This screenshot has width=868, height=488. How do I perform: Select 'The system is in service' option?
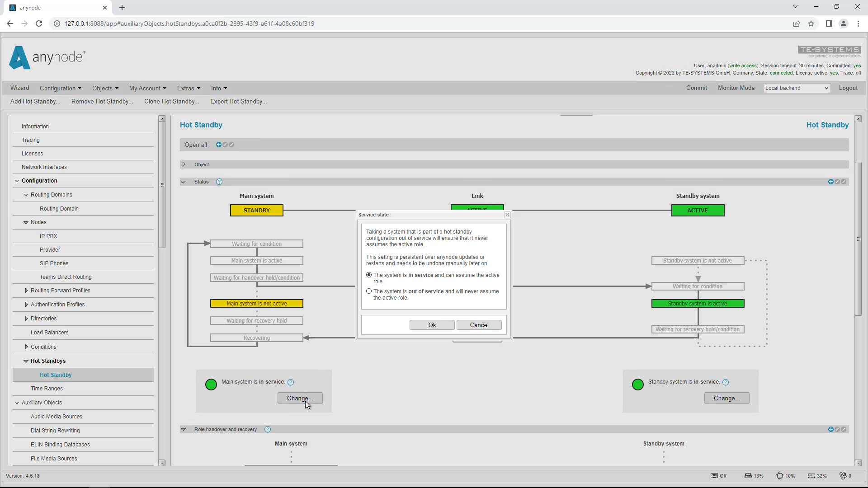tap(369, 275)
